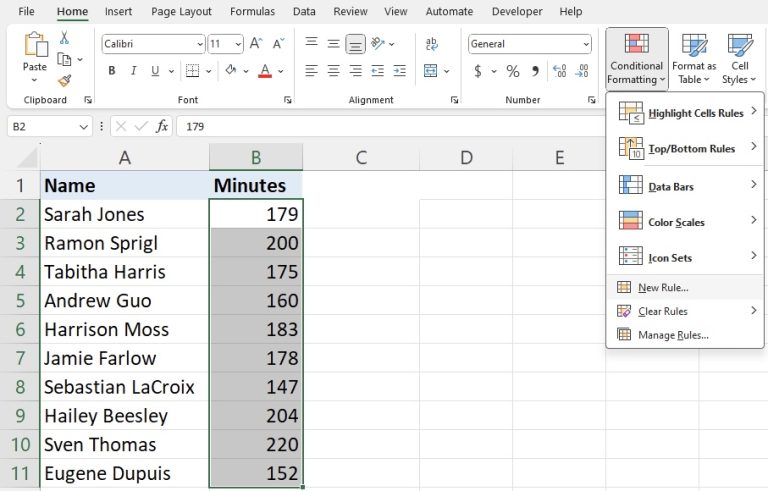Choose New Rule... from the menu
The width and height of the screenshot is (768, 491).
[663, 287]
